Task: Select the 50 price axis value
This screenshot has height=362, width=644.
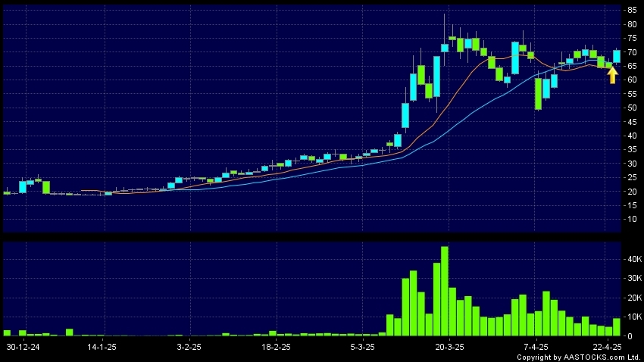Action: pyautogui.click(x=632, y=108)
